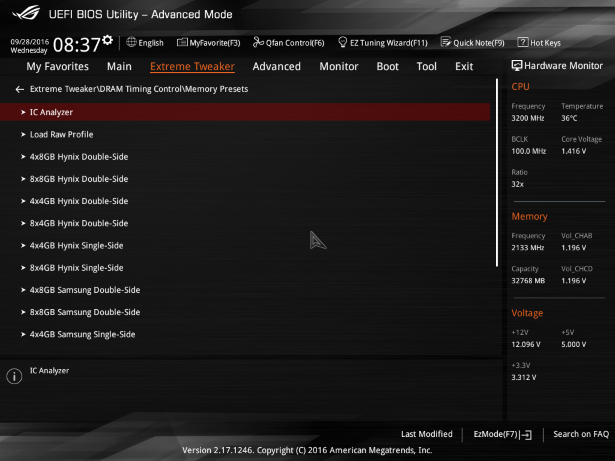Viewport: 615px width, 461px height.
Task: Click the breadcrumb path text
Action: [x=139, y=89]
